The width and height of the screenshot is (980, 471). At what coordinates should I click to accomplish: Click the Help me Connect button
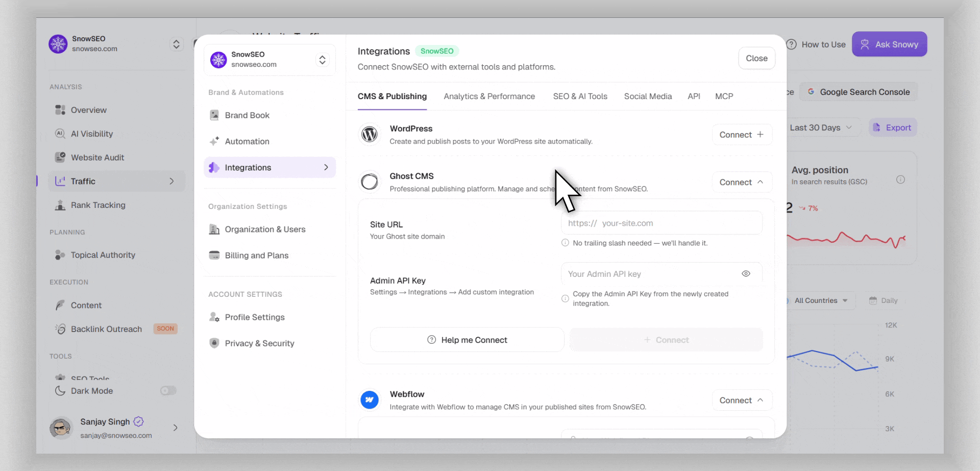point(467,340)
